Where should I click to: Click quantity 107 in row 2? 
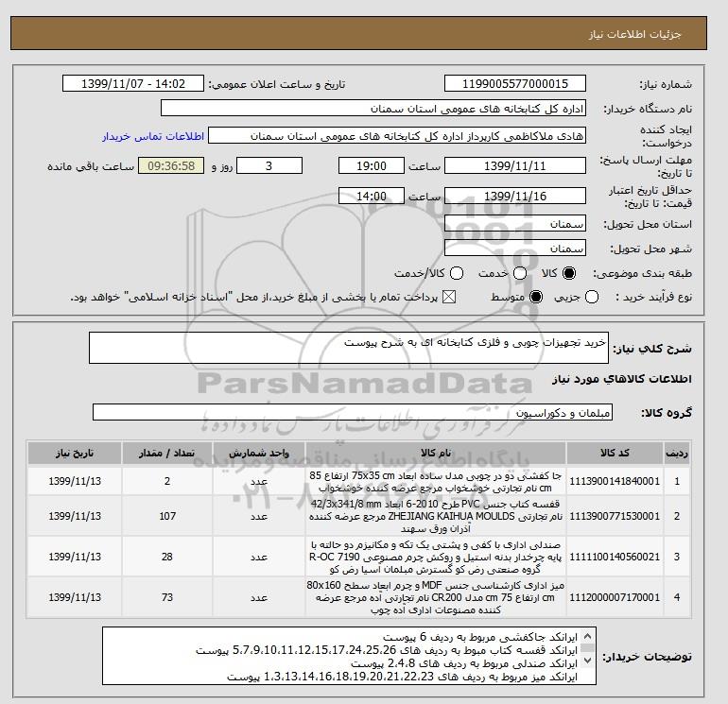(167, 516)
